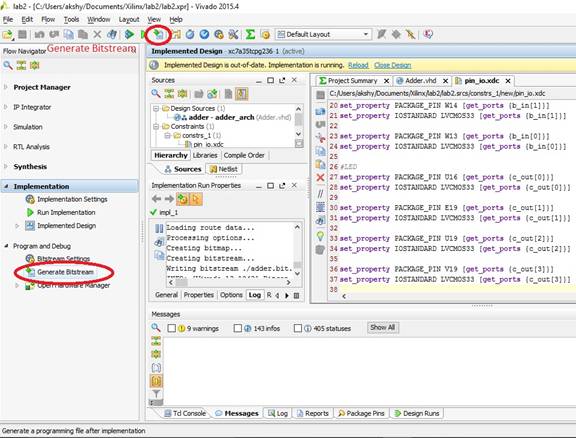The height and width of the screenshot is (438, 576).
Task: Open the Default Layout dropdown
Action: click(323, 35)
